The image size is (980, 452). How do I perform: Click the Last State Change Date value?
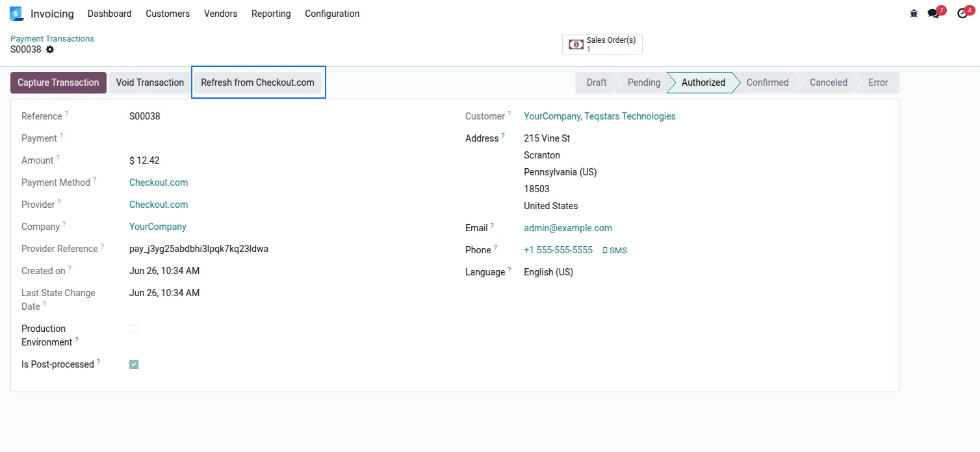[164, 293]
